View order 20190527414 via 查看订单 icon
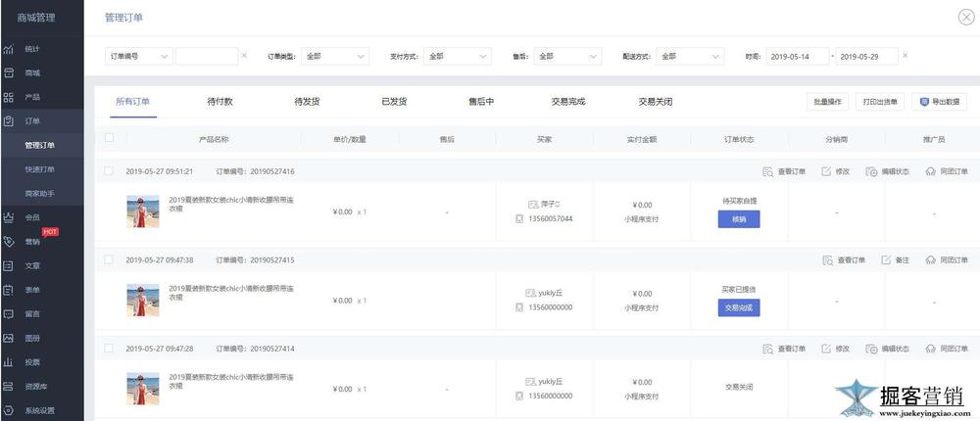 click(768, 349)
